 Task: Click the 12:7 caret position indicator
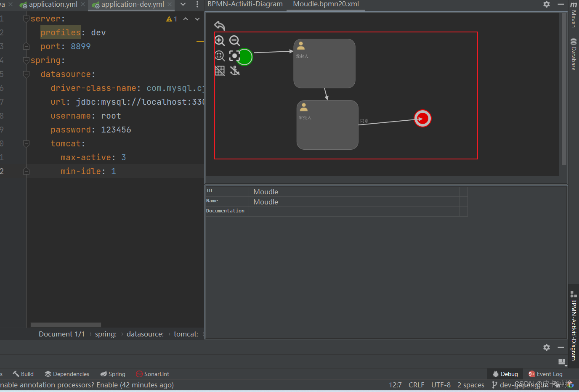[x=395, y=385]
